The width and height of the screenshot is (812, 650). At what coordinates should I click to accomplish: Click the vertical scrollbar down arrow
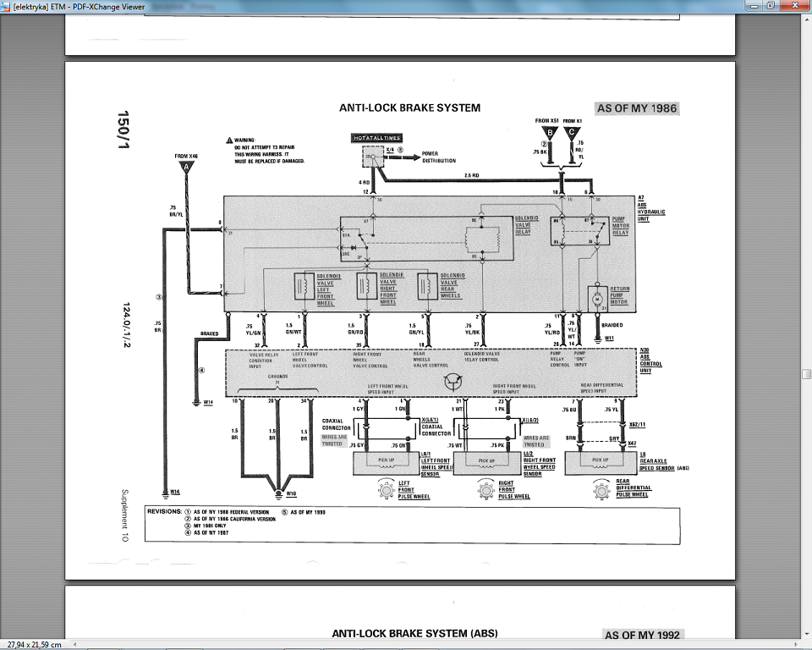point(806,633)
